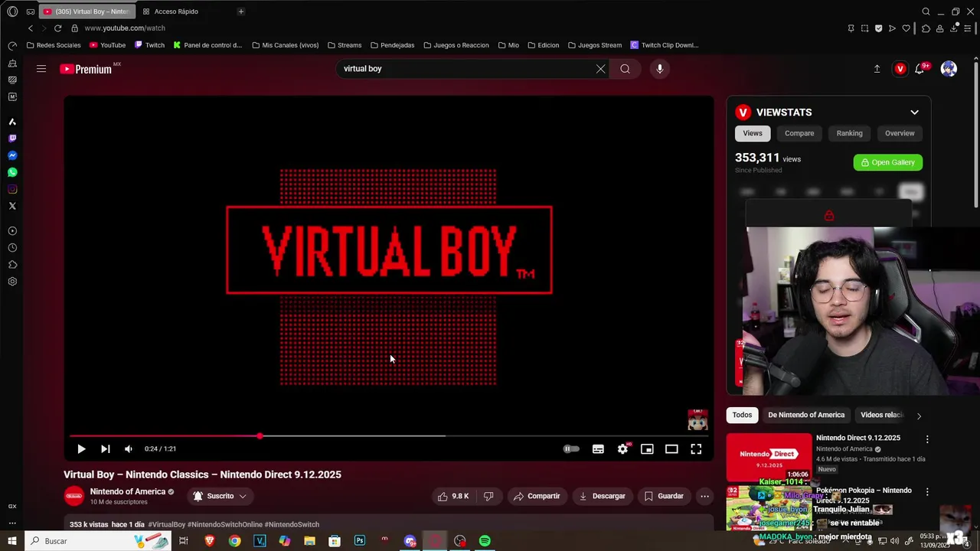Image resolution: width=980 pixels, height=551 pixels.
Task: Open Nintendo of America channel name link
Action: [128, 491]
